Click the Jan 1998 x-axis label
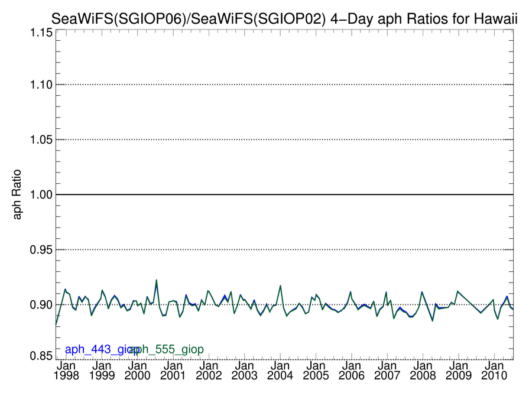This screenshot has width=532, height=399. click(66, 371)
